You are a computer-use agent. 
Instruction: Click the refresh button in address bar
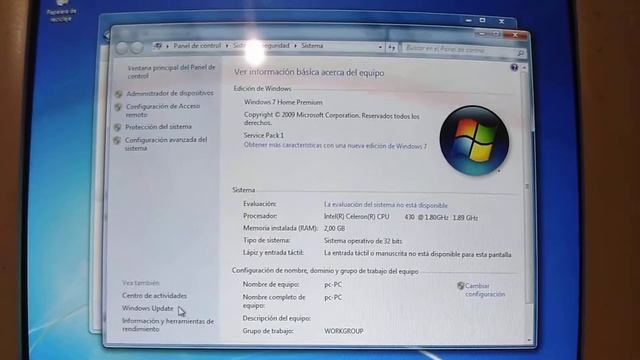point(391,48)
